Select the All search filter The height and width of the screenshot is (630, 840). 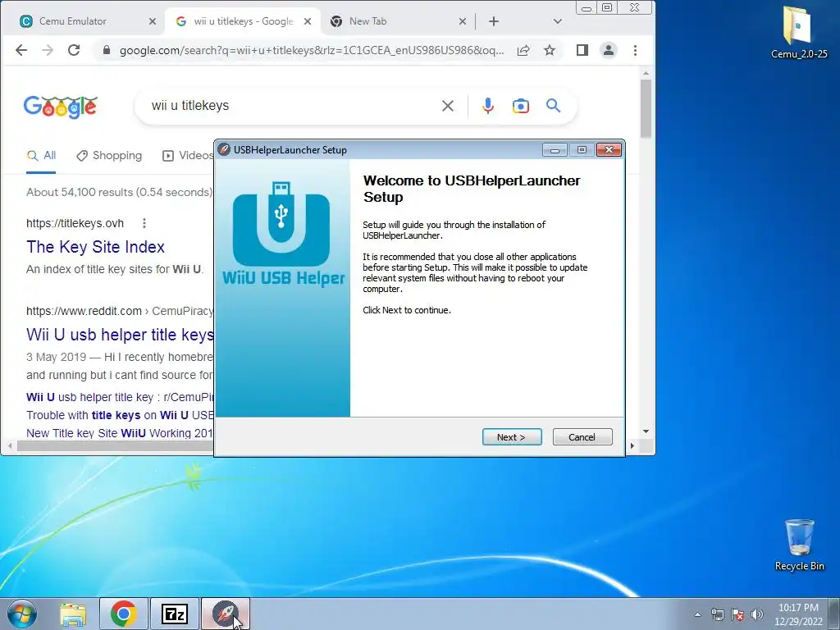pos(41,155)
